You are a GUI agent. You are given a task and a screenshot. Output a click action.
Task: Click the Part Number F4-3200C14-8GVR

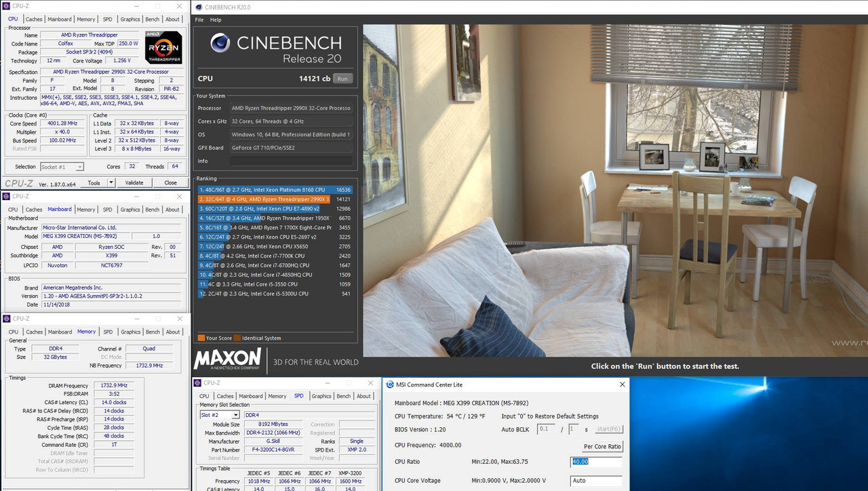tap(274, 450)
